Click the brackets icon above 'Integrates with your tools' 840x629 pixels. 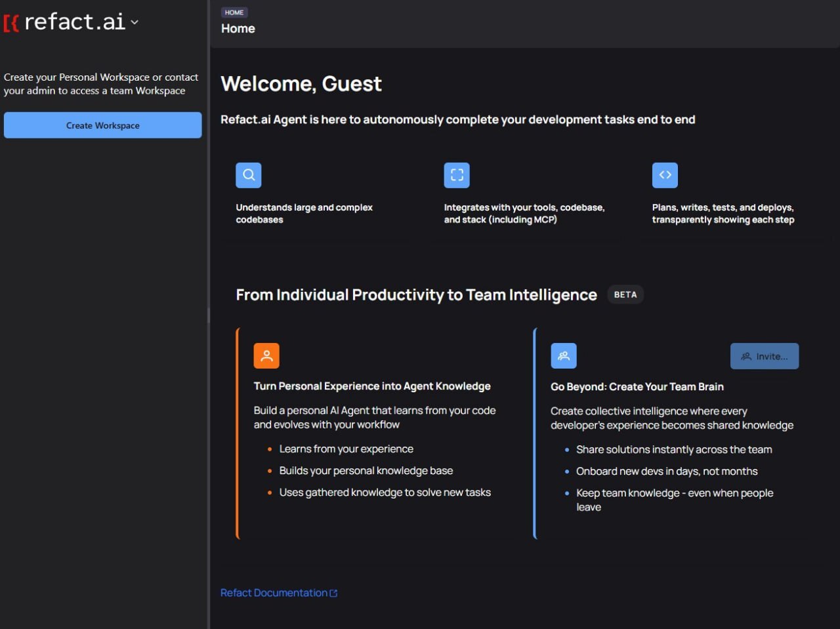pyautogui.click(x=457, y=175)
